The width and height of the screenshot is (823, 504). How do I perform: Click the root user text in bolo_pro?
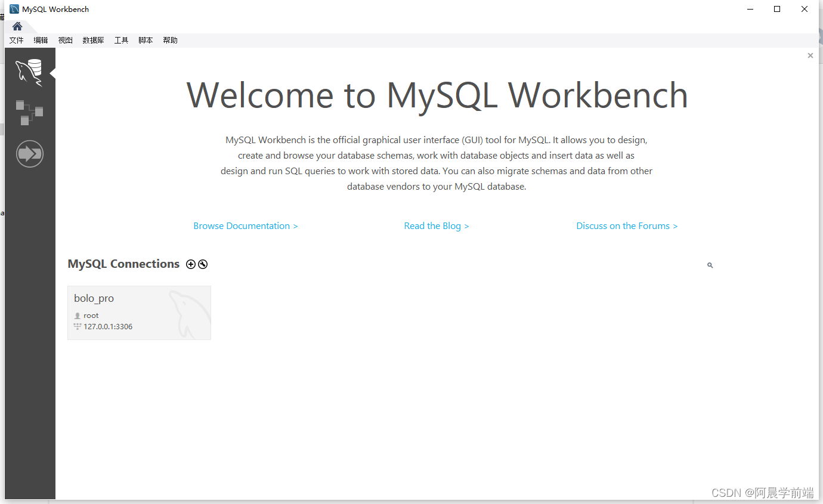(x=91, y=316)
